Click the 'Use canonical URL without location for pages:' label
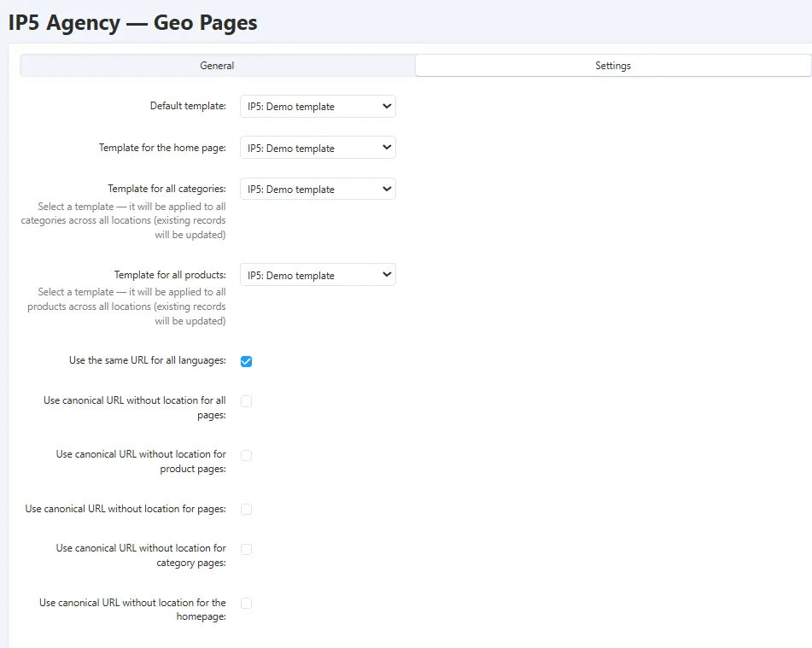Screen dimensions: 812x648 click(x=126, y=509)
